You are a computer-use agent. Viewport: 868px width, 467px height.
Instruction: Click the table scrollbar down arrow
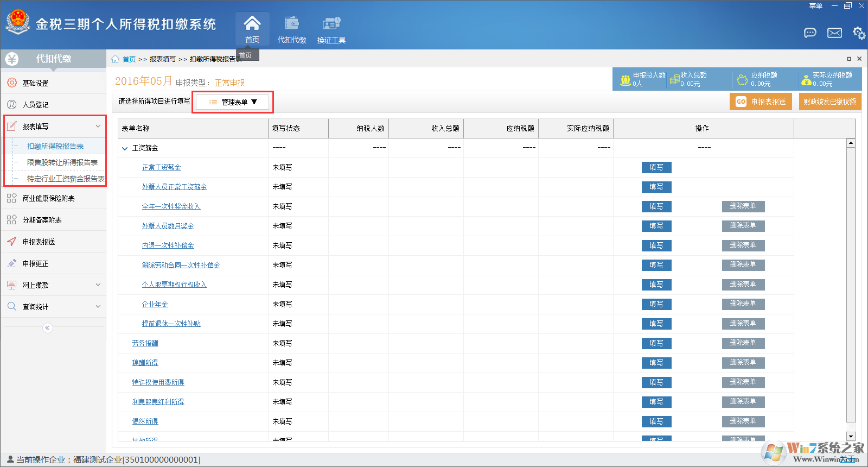click(x=851, y=436)
